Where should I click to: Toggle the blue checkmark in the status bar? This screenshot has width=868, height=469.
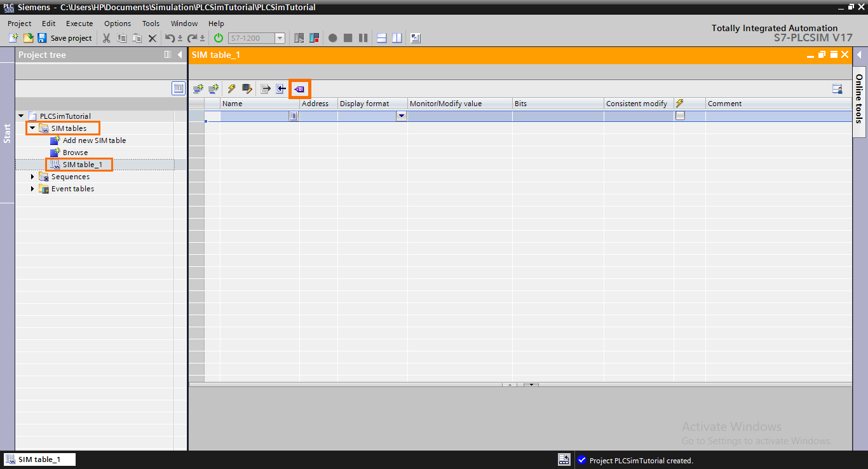582,461
